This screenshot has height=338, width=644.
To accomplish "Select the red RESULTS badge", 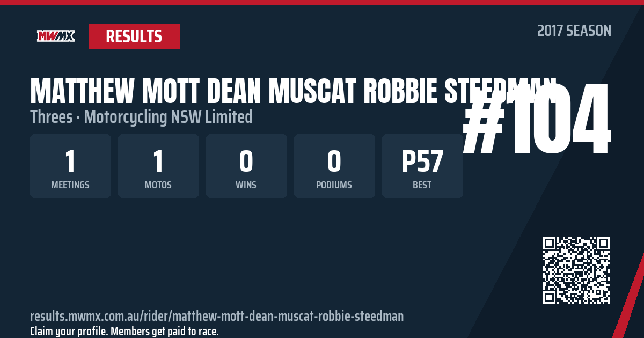I will (x=134, y=36).
